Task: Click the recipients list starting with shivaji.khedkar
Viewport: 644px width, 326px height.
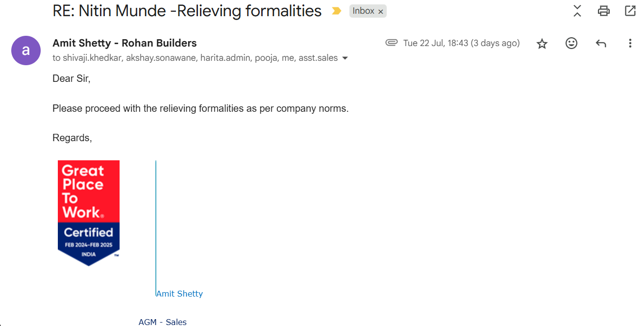Action: pyautogui.click(x=195, y=58)
